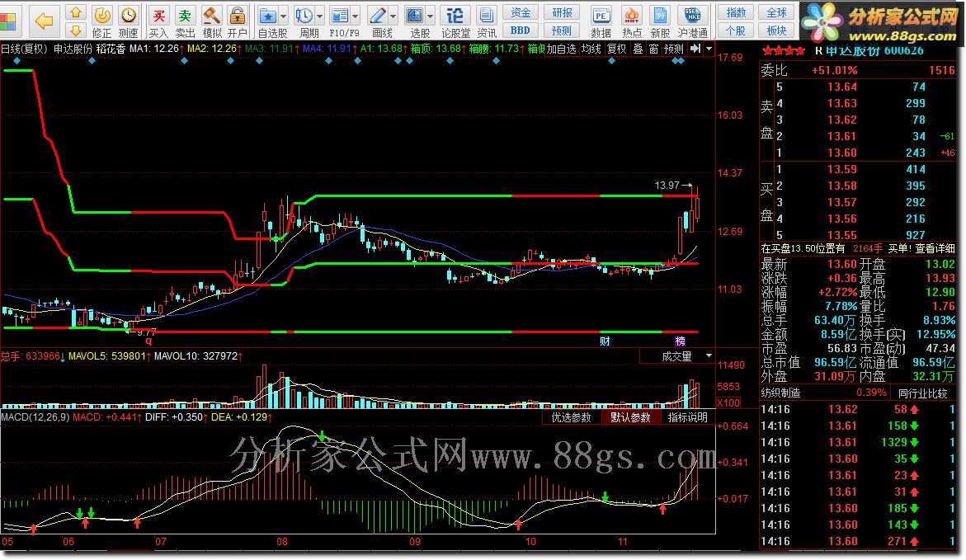This screenshot has width=966, height=560.
Task: Click the toolbar 预测 forecast button
Action: [562, 31]
